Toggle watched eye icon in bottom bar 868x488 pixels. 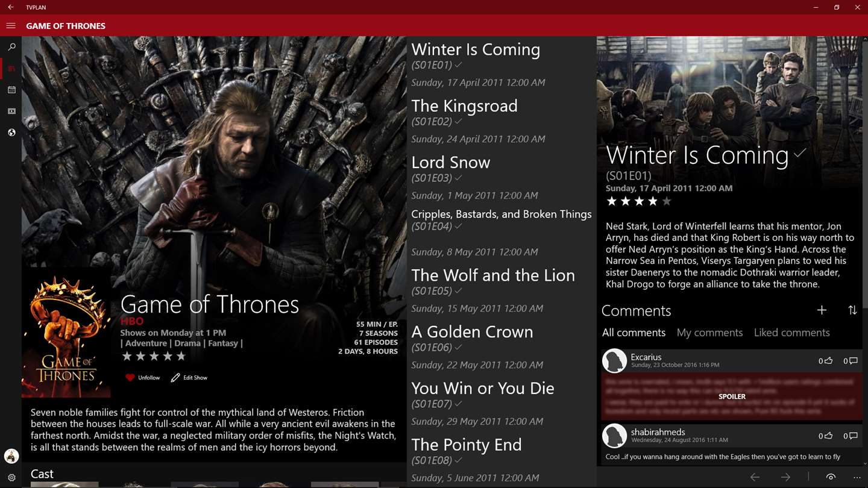[x=831, y=477]
